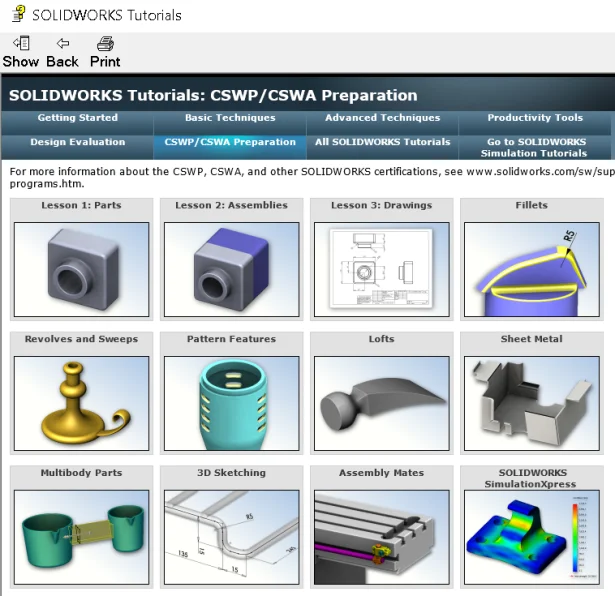The height and width of the screenshot is (596, 615).
Task: Go to the Design Evaluation tab
Action: click(77, 142)
